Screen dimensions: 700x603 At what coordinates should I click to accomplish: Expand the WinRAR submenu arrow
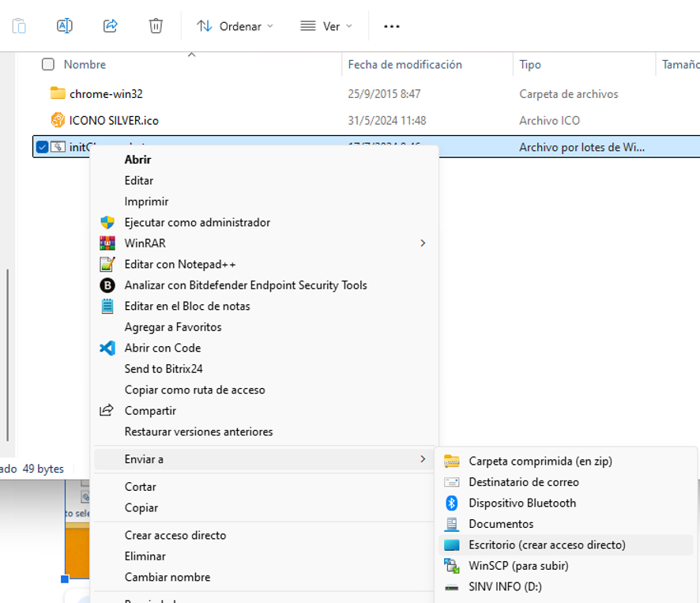[423, 243]
